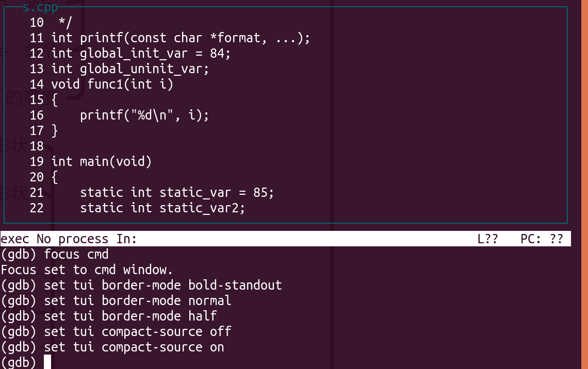Click 'Focus set to cmd window.' output

[87, 270]
